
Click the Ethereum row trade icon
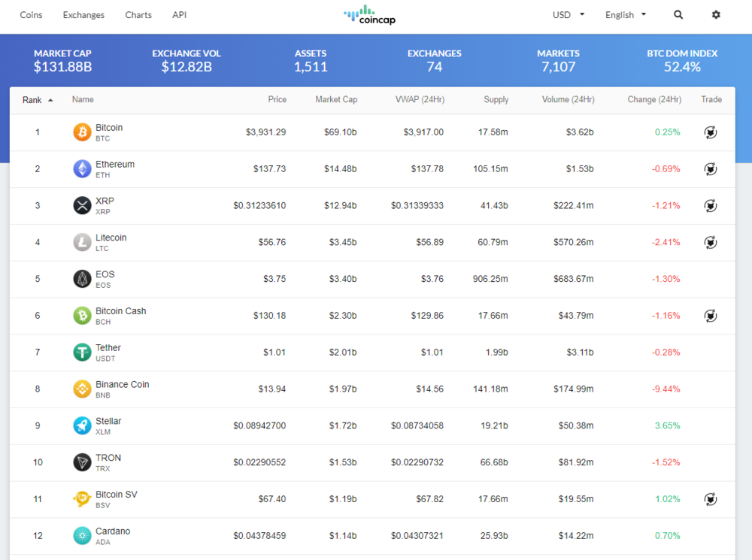(711, 169)
